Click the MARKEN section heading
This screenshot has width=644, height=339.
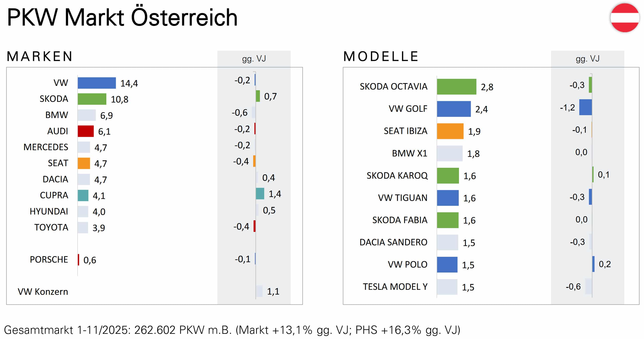pos(39,56)
